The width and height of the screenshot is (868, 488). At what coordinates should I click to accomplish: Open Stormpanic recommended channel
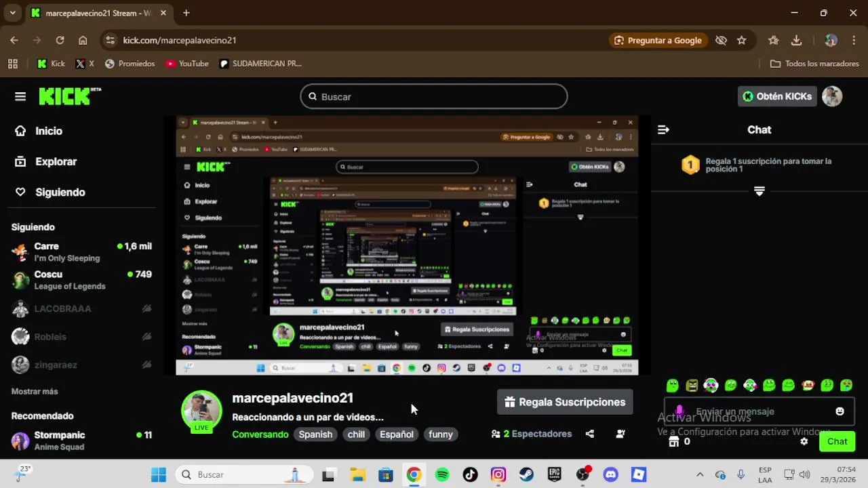pyautogui.click(x=81, y=441)
